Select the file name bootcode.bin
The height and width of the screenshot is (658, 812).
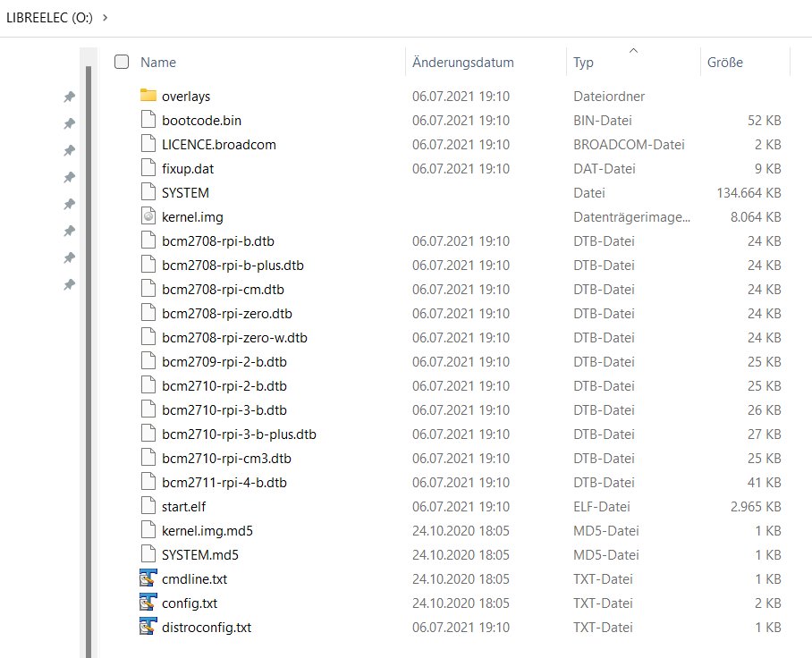[x=201, y=120]
